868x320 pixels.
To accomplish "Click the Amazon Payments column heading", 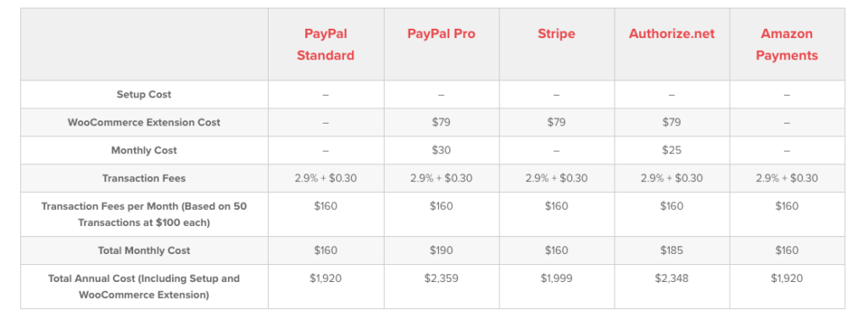I will coord(787,45).
